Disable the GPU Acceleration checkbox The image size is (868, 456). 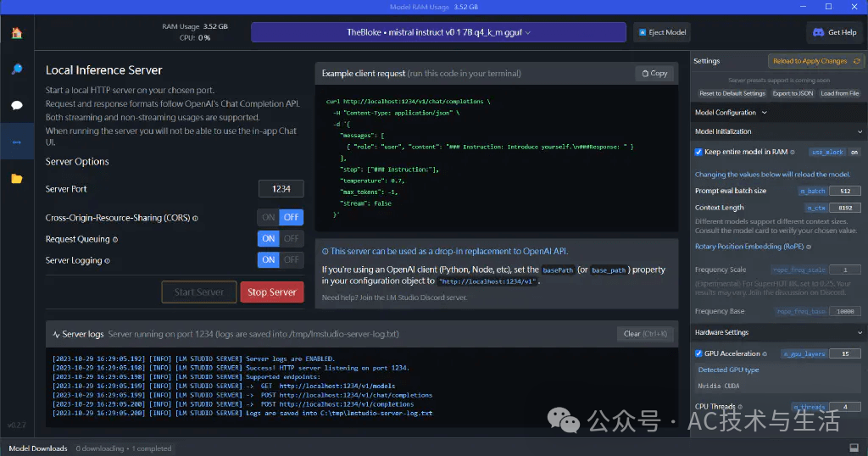(x=698, y=353)
